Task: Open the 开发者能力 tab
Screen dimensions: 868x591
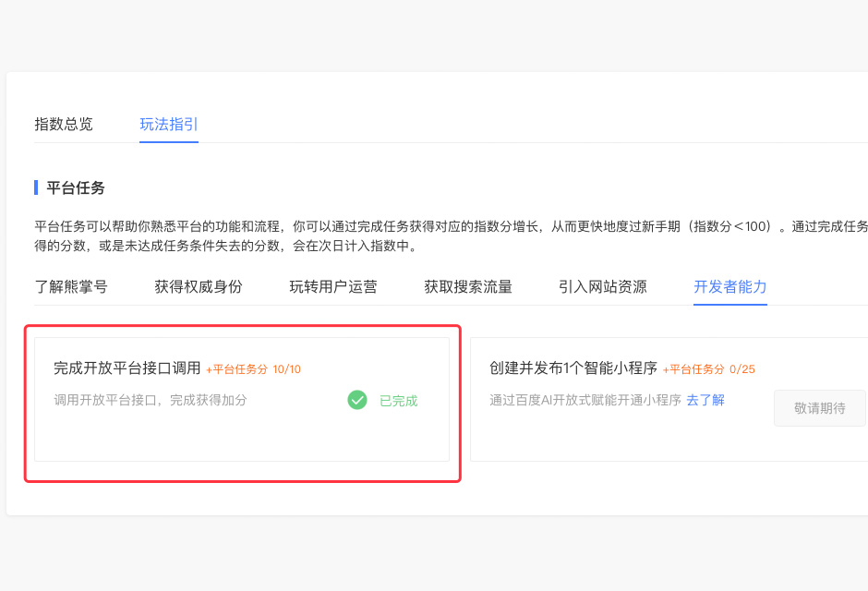Action: [729, 286]
